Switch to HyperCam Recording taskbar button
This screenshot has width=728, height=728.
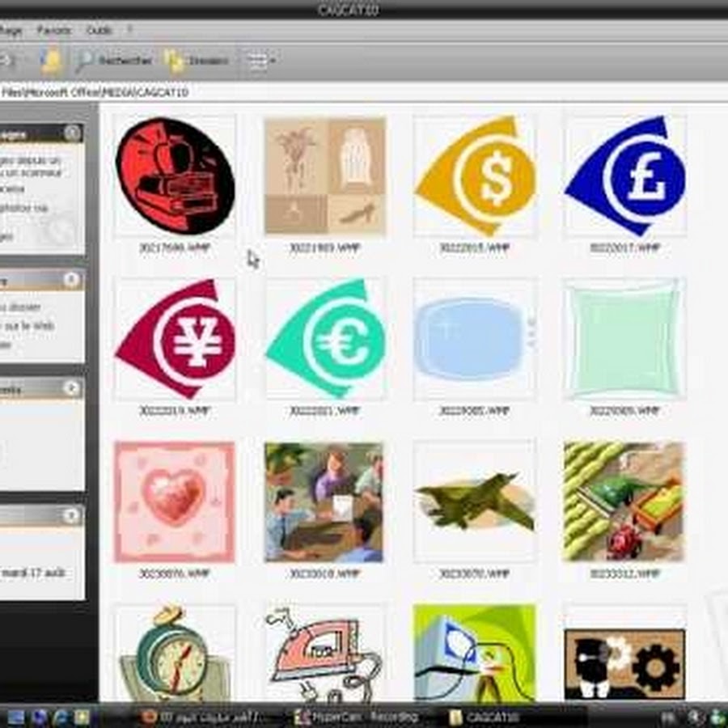(356, 717)
